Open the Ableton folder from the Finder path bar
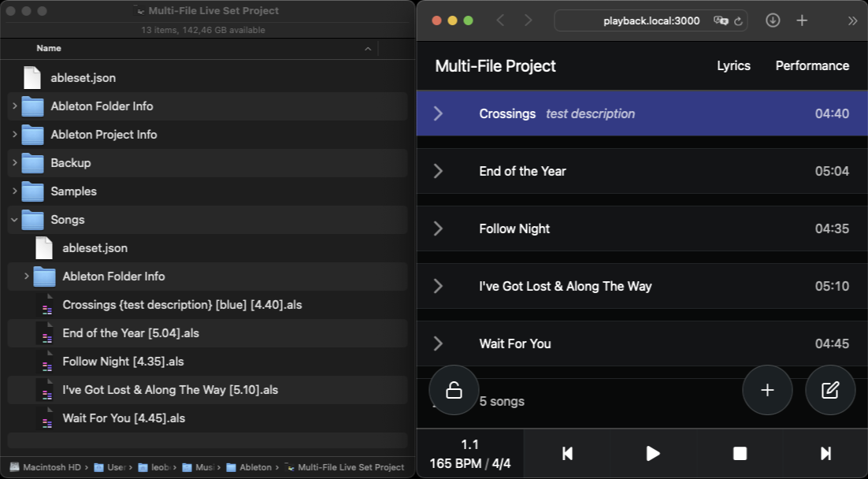The image size is (868, 479). point(252,467)
